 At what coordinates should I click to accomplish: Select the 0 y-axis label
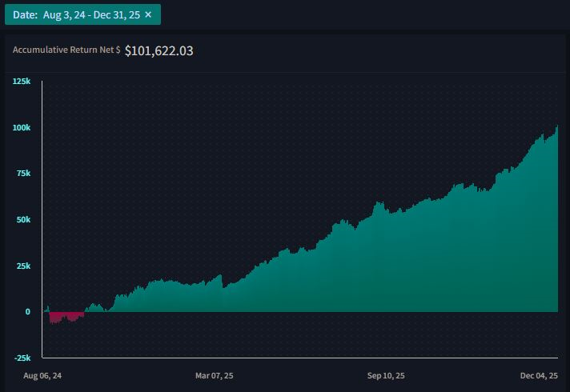pos(28,312)
